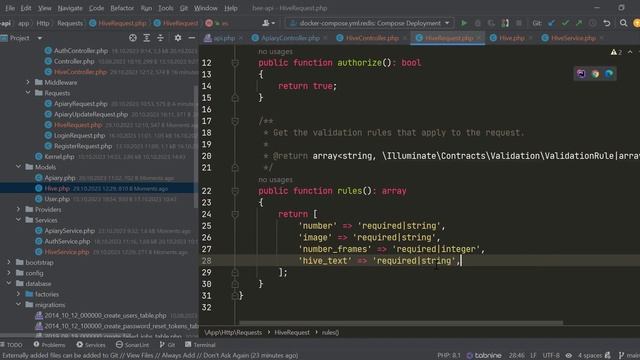Image resolution: width=640 pixels, height=360 pixels.
Task: Open the Tools menu
Action: 165,8
